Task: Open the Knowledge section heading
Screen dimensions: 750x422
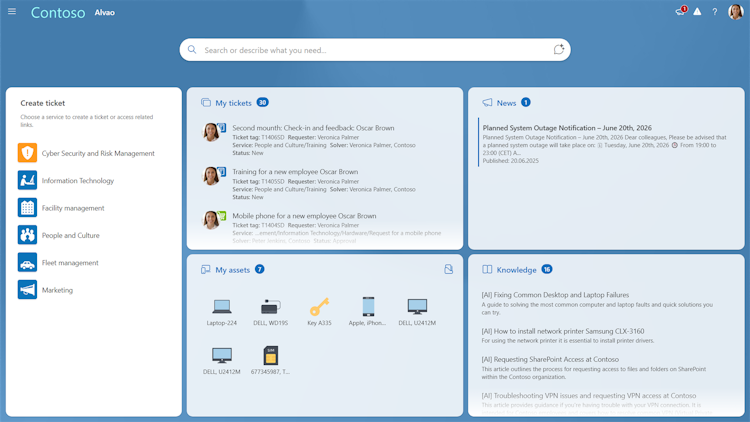Action: 516,270
